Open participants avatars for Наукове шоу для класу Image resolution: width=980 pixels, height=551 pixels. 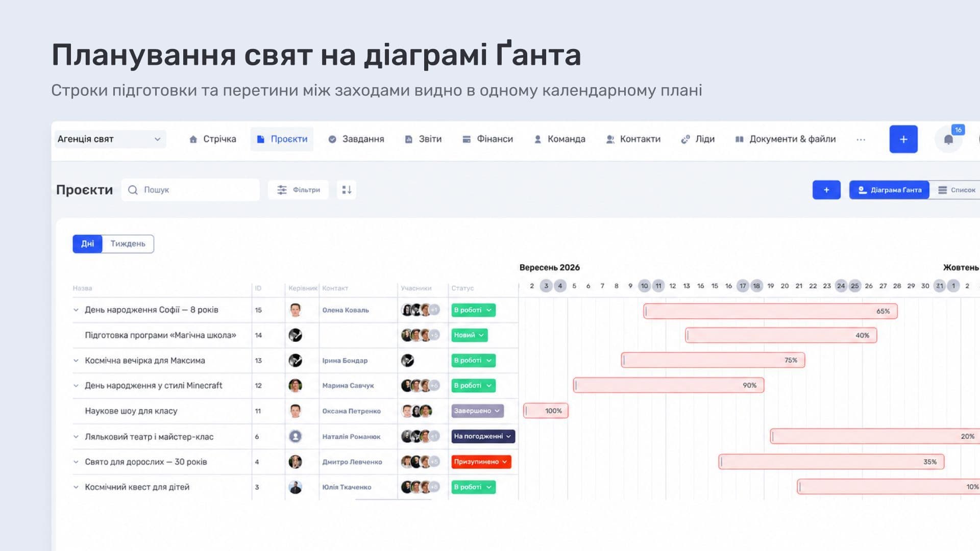click(x=416, y=411)
